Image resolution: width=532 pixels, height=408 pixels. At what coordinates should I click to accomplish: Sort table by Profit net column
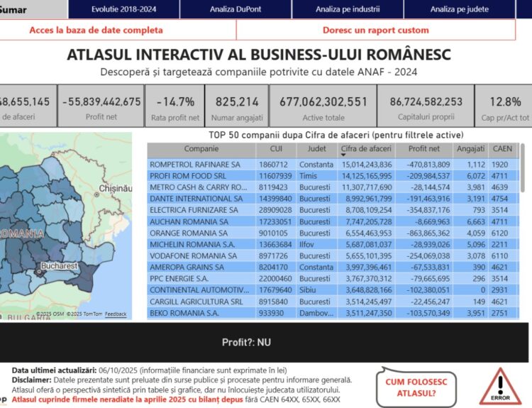(x=424, y=150)
